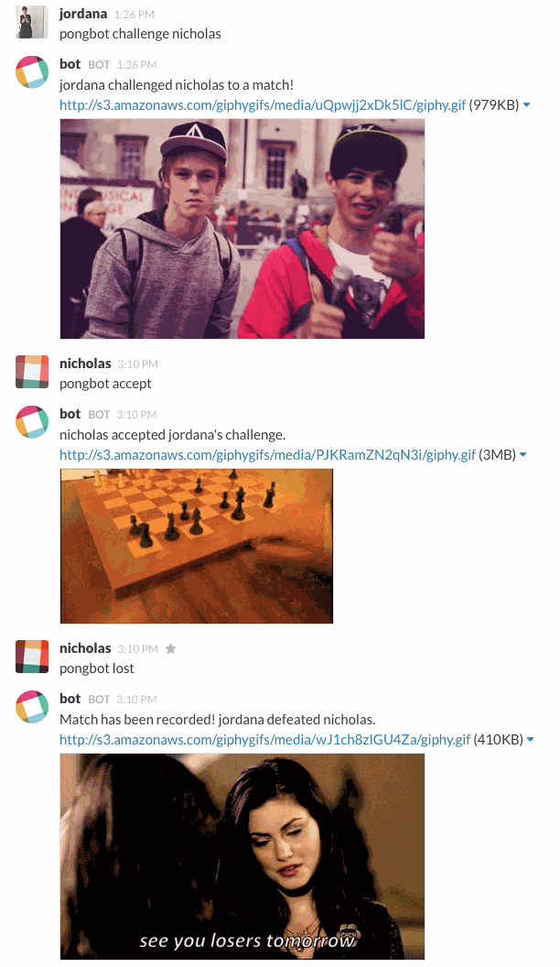The height and width of the screenshot is (967, 560).
Task: Open the see you losers tomorrow gif
Action: [x=242, y=856]
